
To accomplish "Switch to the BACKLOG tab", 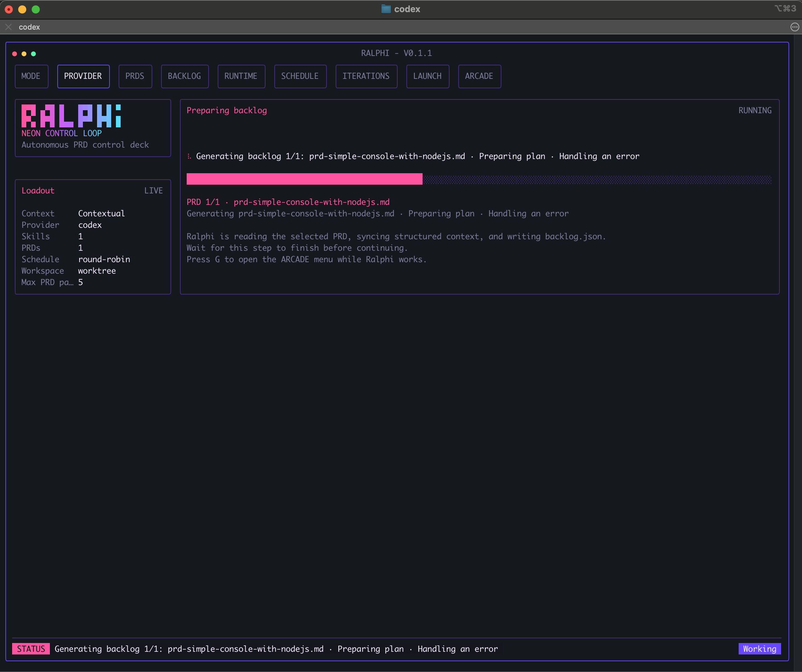I will coord(184,76).
